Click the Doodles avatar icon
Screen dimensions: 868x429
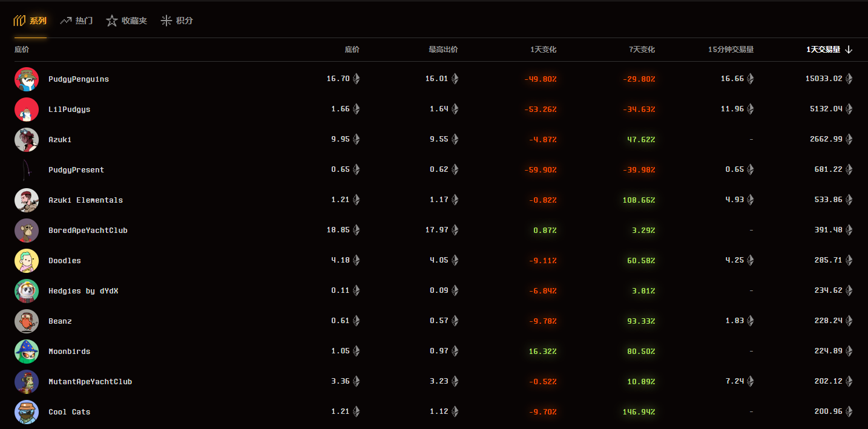coord(27,261)
